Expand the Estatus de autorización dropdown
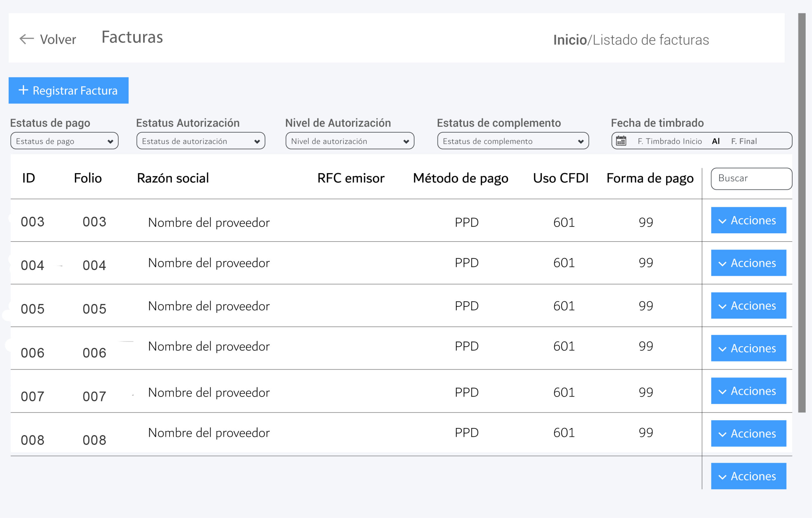This screenshot has width=812, height=518. tap(201, 141)
